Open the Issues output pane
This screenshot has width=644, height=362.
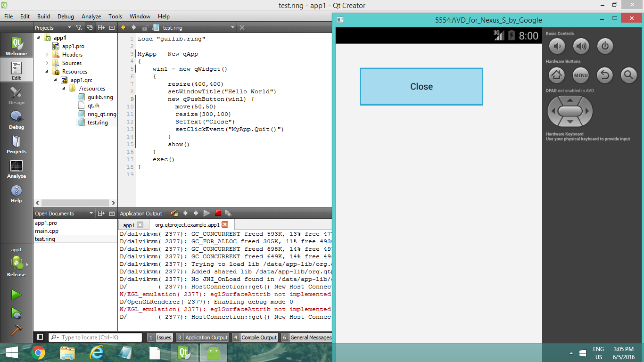pyautogui.click(x=160, y=337)
